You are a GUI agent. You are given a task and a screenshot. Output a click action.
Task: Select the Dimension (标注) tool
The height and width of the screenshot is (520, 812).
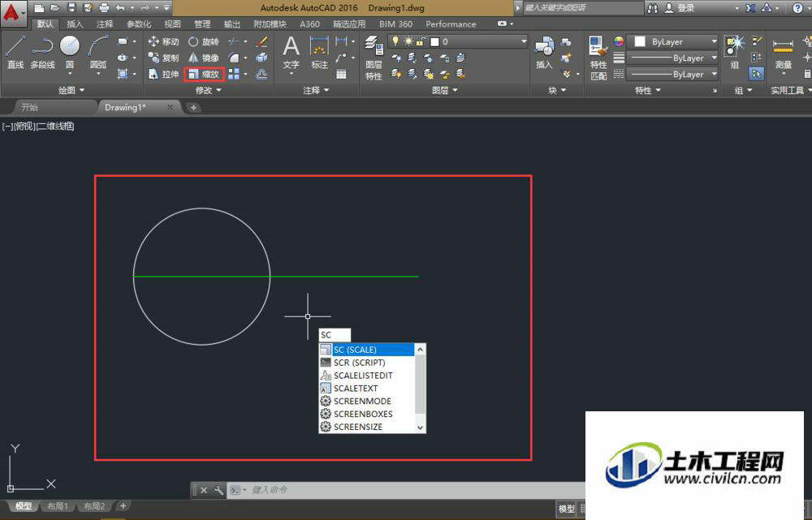point(319,52)
